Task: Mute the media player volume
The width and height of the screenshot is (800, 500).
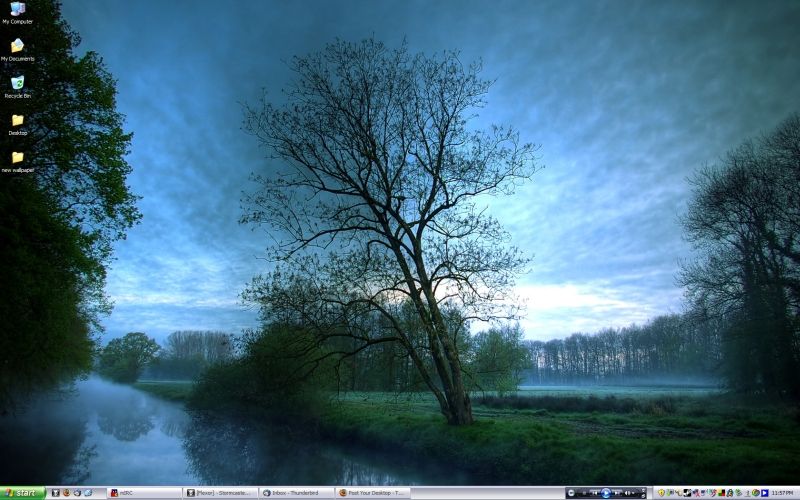Action: pyautogui.click(x=627, y=493)
